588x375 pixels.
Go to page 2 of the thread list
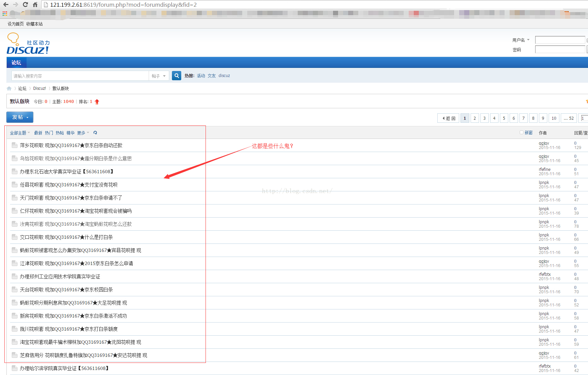tap(475, 118)
